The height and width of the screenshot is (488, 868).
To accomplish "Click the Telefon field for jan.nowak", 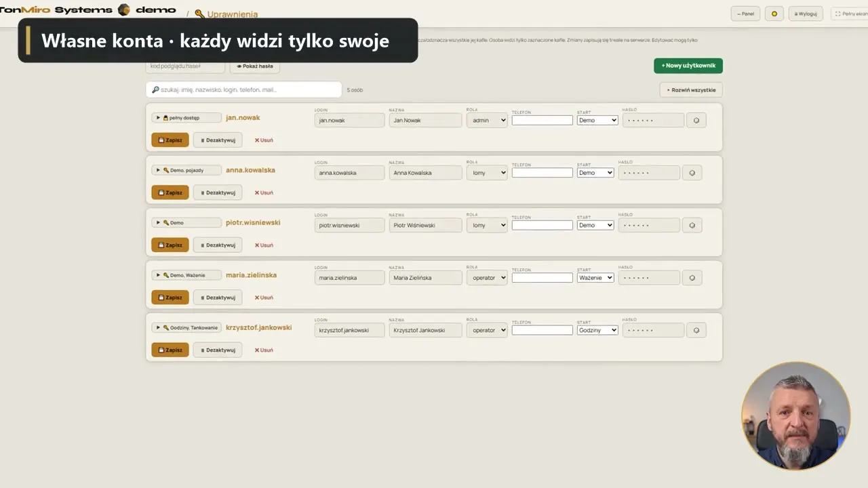I will (x=542, y=121).
